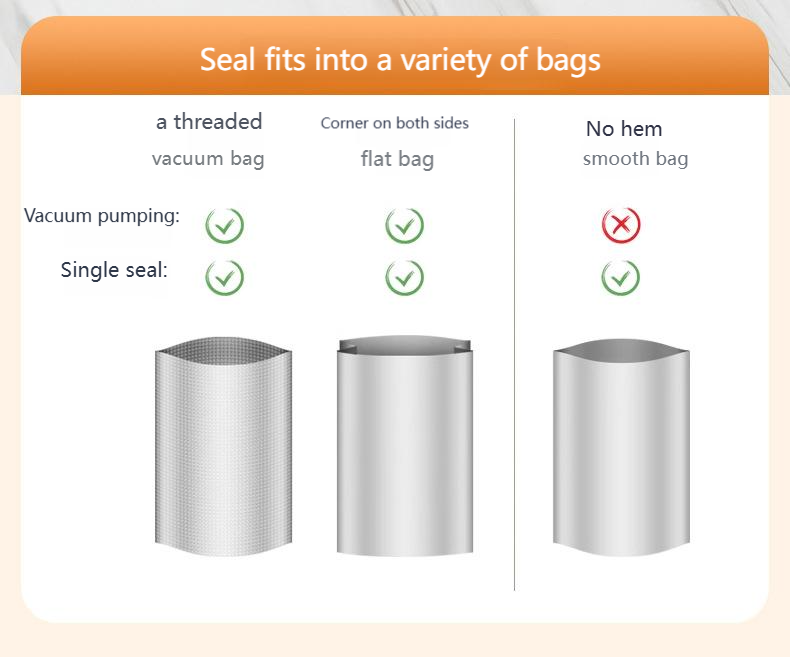Click the flat bag vacuum pumping checkmark
The image size is (790, 657).
pos(404,225)
